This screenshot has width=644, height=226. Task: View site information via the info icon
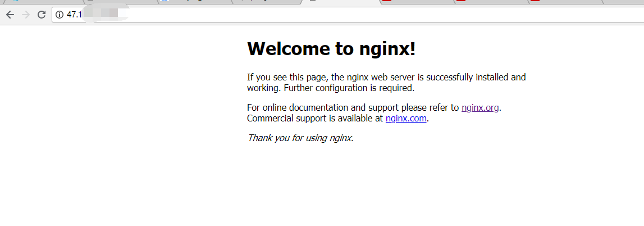tap(60, 15)
